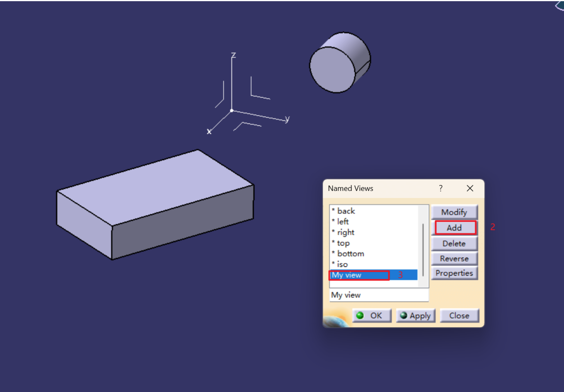Pick the bottom view entry
This screenshot has height=392, width=564.
tap(351, 254)
